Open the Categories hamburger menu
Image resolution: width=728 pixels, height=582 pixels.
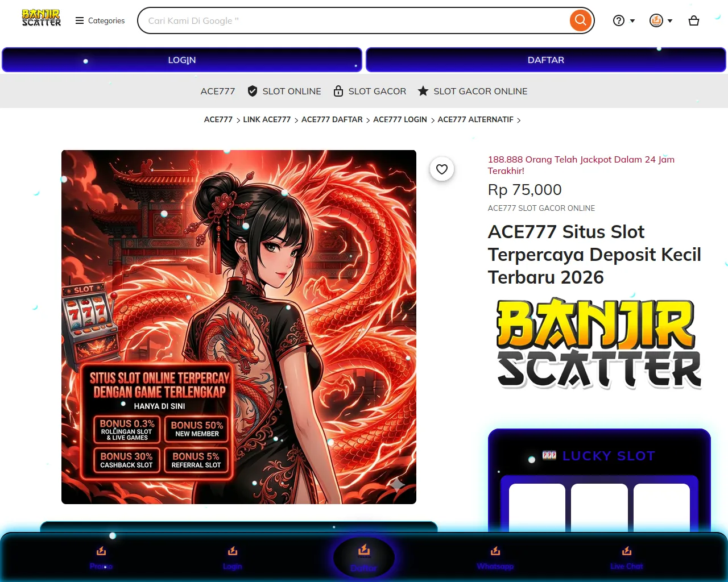pyautogui.click(x=100, y=20)
